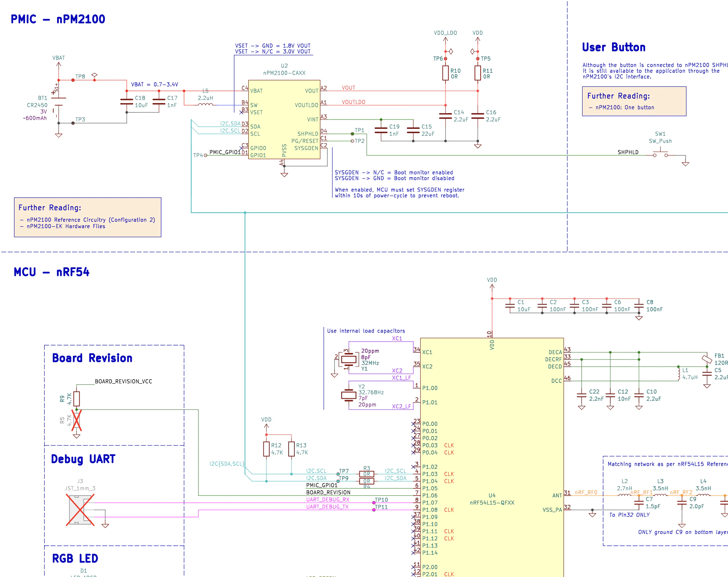
Task: Click the crossed-out R5 resistor symbol
Action: click(76, 420)
